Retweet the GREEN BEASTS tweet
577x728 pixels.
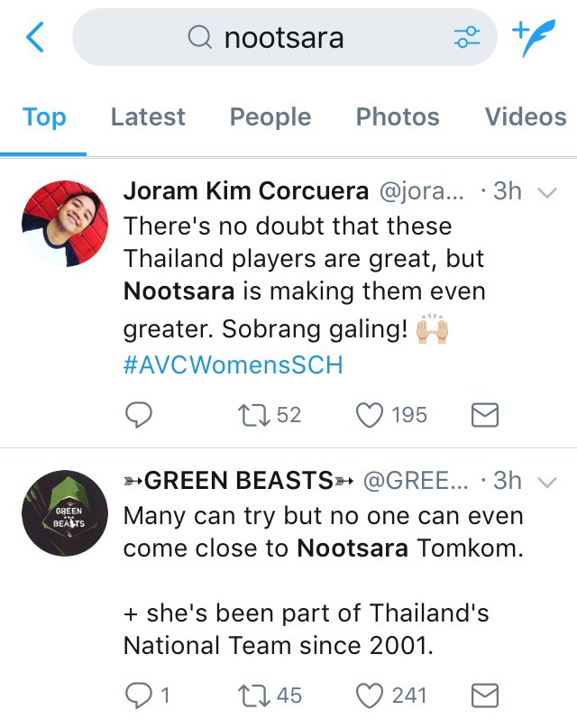pos(247,695)
